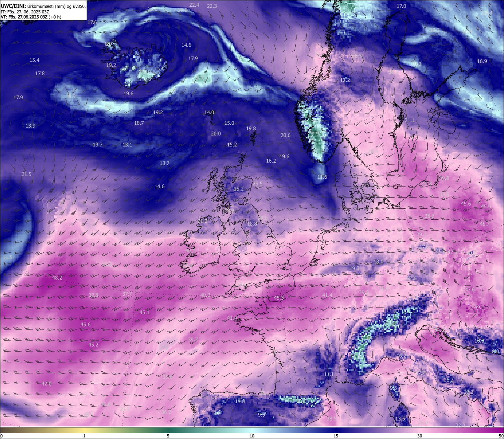504x439 pixels.
Task: Click the 15 label on the color scale
Action: [x=336, y=436]
